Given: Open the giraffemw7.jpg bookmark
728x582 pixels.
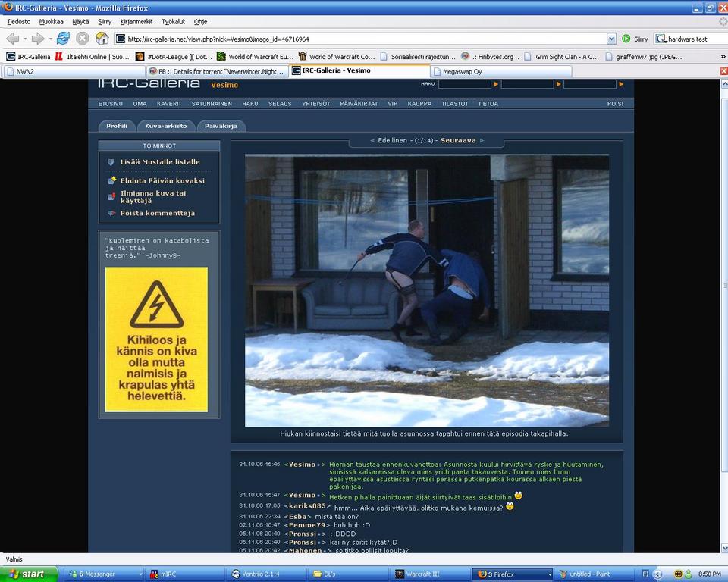Looking at the screenshot, I should [x=644, y=57].
